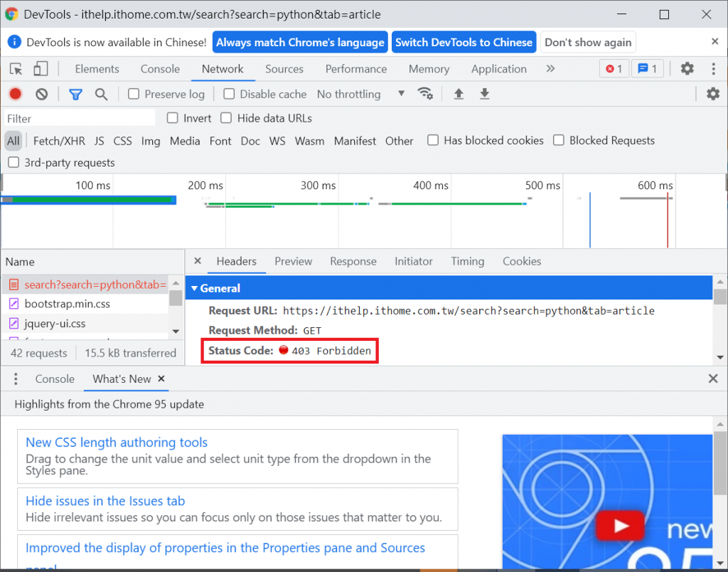Click the Filter text input

click(x=80, y=119)
